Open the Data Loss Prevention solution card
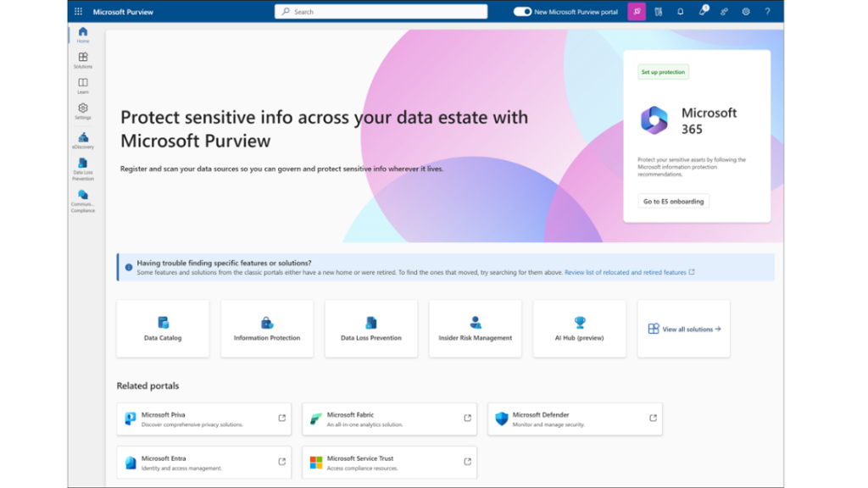The image size is (868, 488). pyautogui.click(x=371, y=329)
